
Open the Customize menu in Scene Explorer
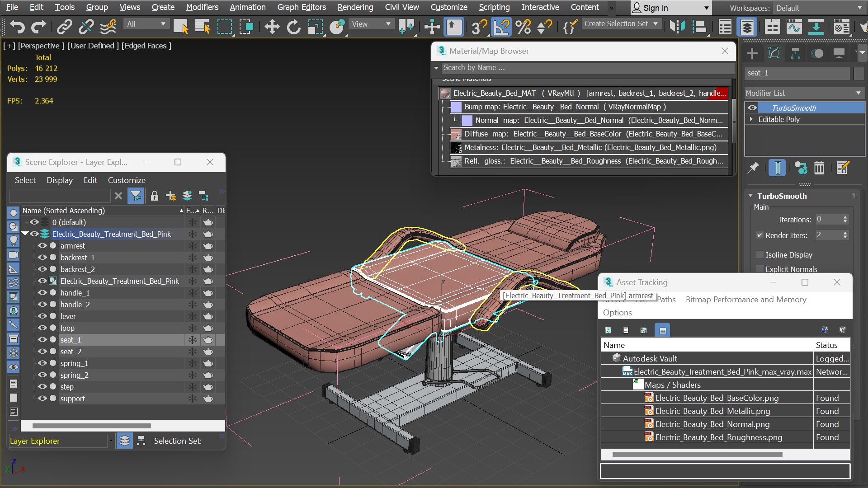tap(127, 180)
